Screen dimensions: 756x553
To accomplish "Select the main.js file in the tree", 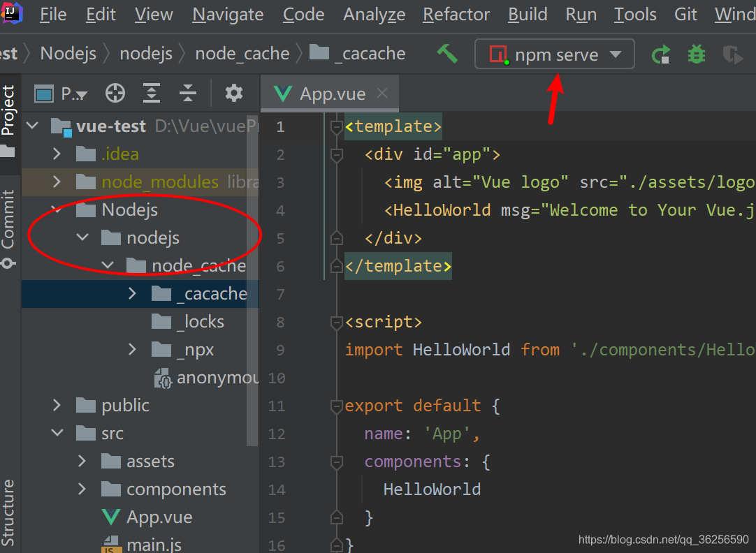I will click(x=141, y=545).
